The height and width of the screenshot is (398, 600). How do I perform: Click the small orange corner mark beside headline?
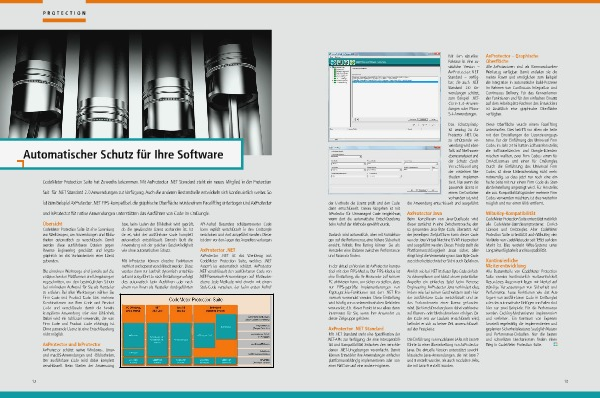pos(20,164)
